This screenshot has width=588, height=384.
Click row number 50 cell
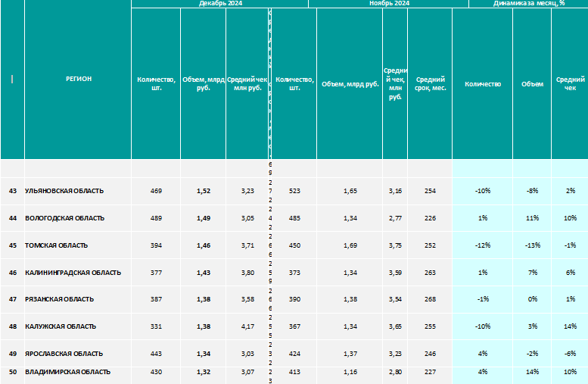click(13, 376)
